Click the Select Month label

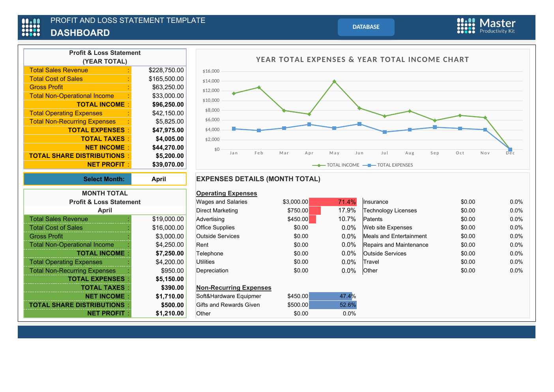point(104,179)
